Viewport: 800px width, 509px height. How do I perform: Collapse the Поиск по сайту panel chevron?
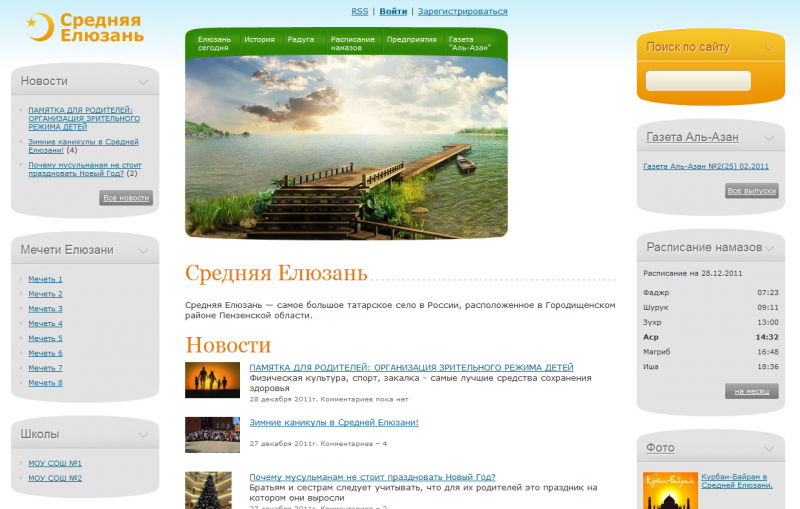(769, 48)
